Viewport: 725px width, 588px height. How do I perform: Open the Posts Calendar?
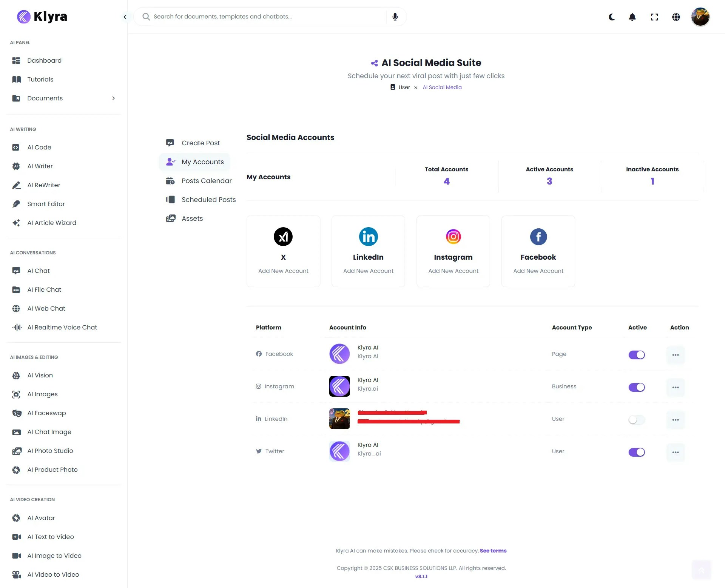tap(206, 181)
